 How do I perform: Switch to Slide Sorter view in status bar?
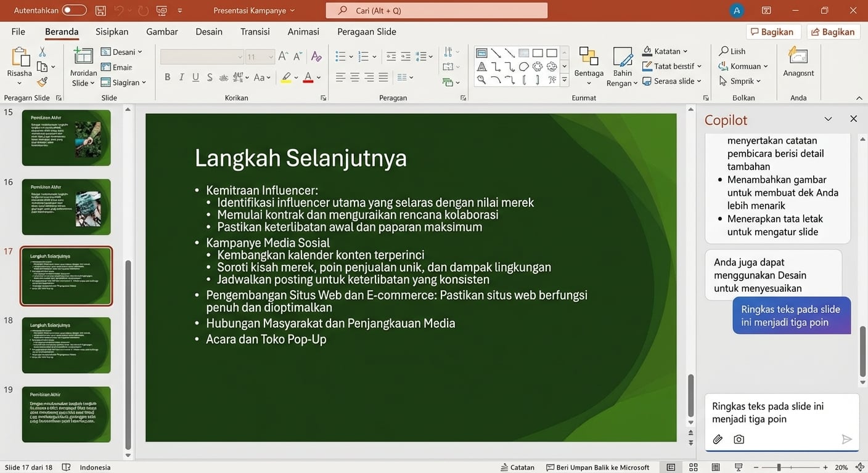694,467
